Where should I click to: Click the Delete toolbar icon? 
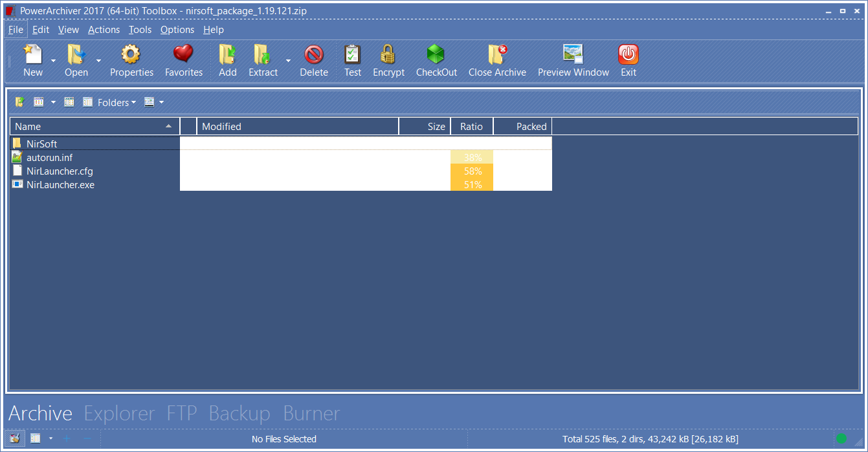(314, 54)
